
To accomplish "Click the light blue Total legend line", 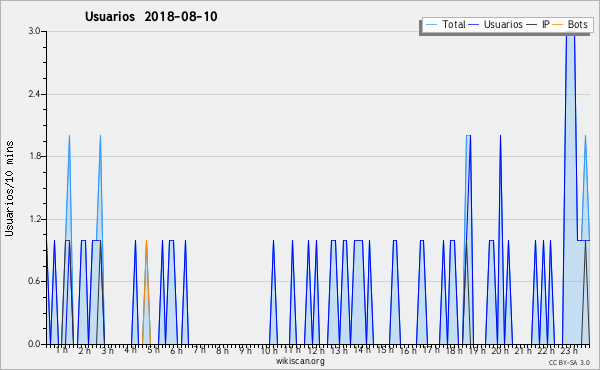I will (432, 25).
